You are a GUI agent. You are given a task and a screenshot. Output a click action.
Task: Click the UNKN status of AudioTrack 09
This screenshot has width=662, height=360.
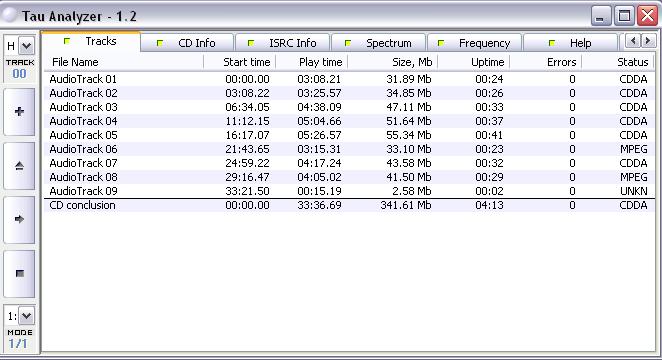coord(634,191)
